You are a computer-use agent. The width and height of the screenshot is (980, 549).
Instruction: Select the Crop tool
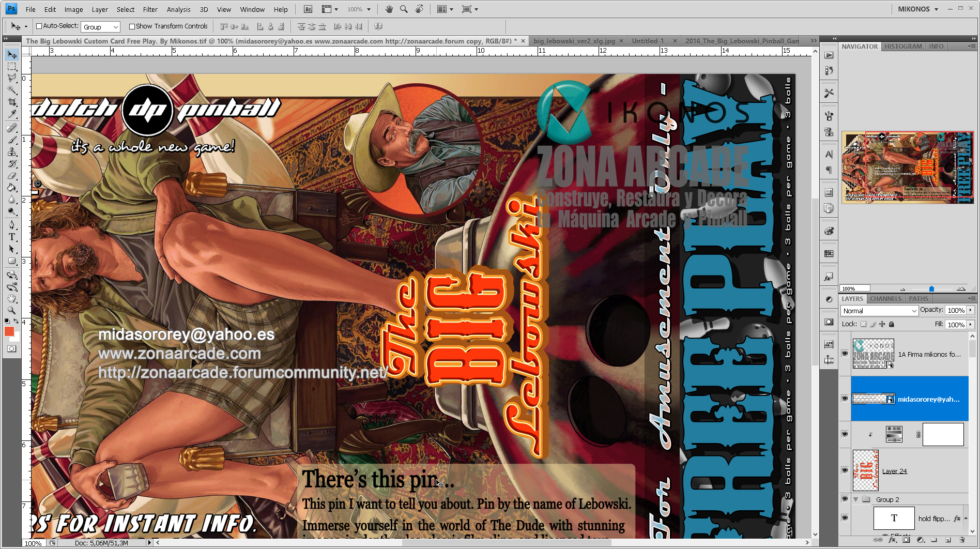pos(12,102)
